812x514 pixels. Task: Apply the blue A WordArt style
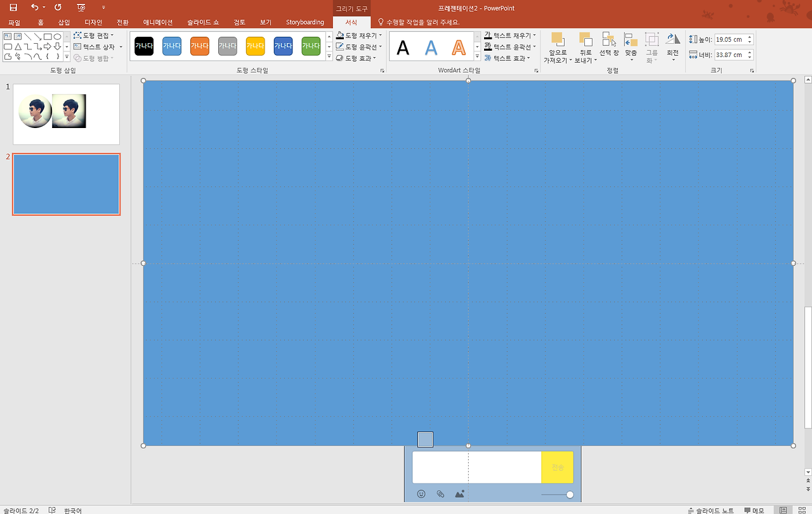pos(431,47)
